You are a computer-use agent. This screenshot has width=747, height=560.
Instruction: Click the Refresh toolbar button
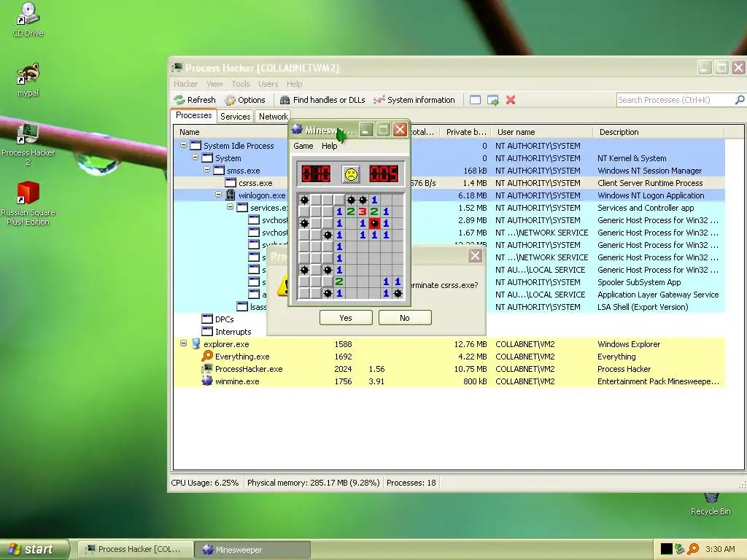click(x=195, y=100)
